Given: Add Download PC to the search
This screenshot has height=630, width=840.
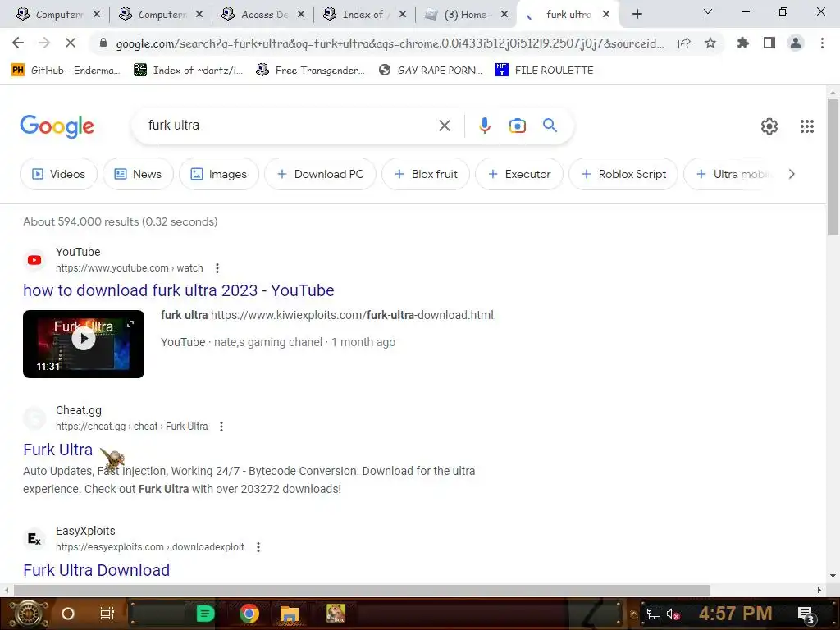Looking at the screenshot, I should click(321, 174).
